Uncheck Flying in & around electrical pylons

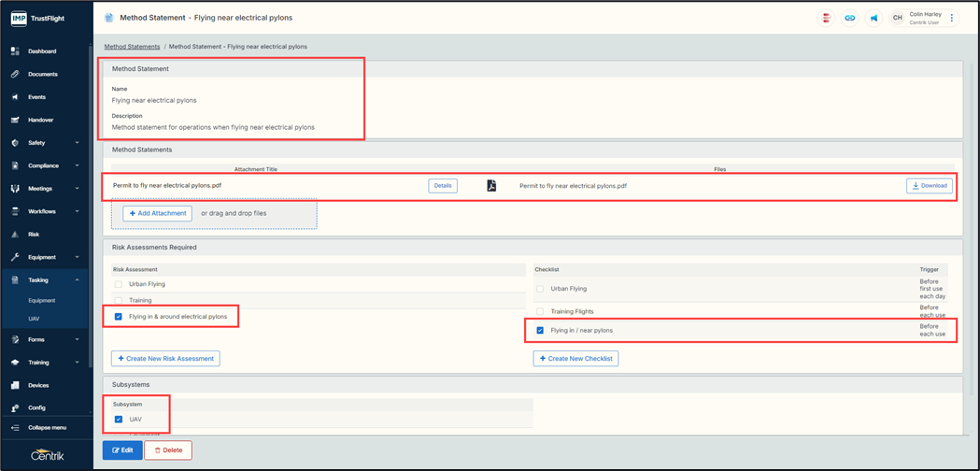coord(119,317)
